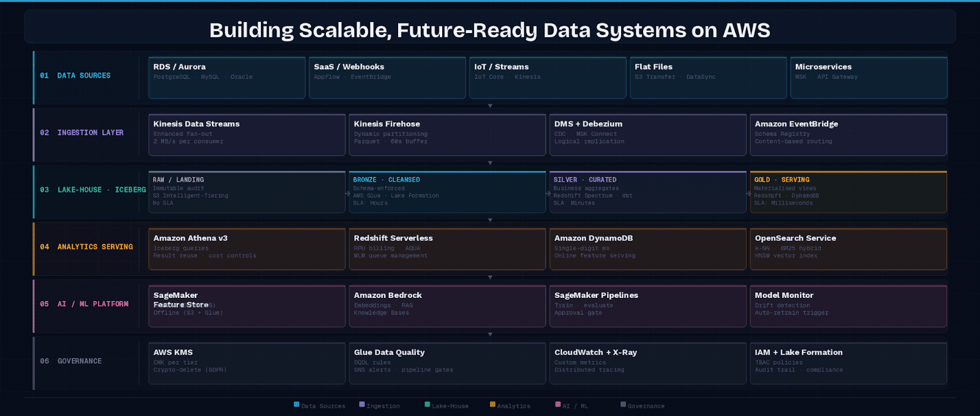Click down arrow below Ingestion Layer row

[490, 163]
